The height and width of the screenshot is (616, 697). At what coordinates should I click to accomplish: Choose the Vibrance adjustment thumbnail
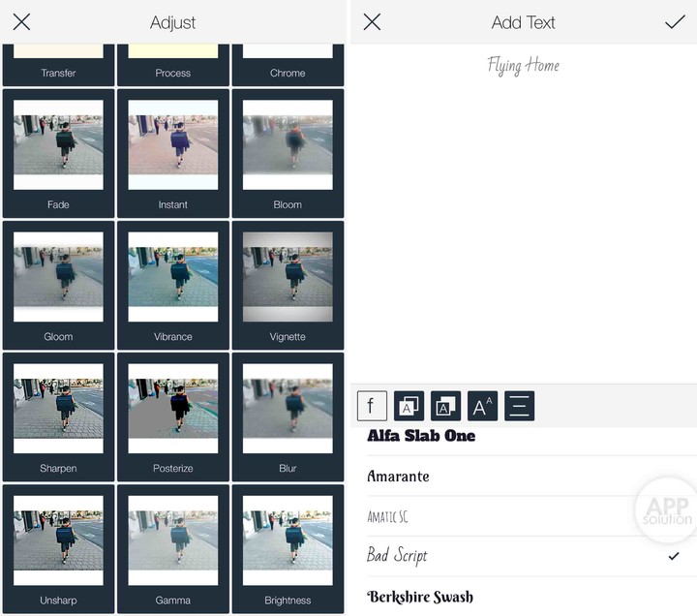pyautogui.click(x=173, y=285)
